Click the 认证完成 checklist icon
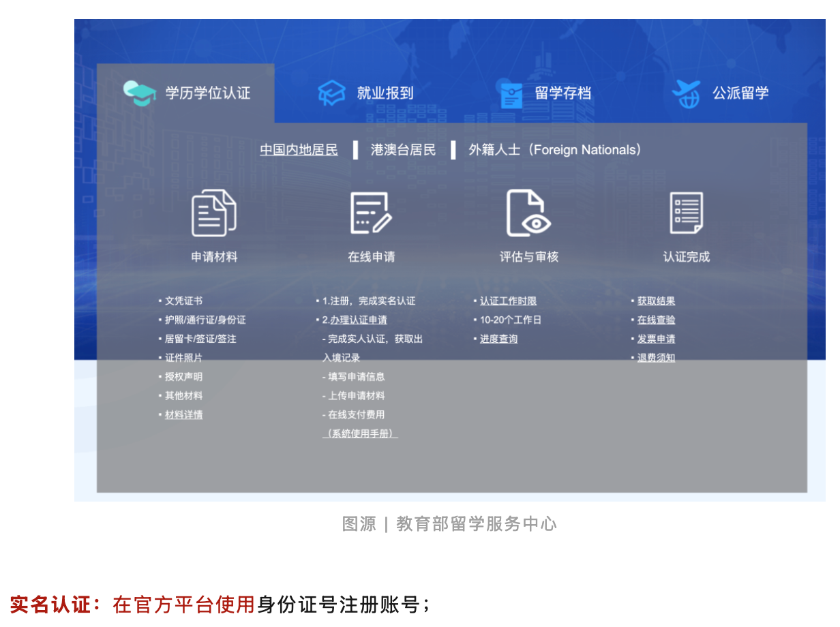Screen dimensions: 840x627 (686, 213)
